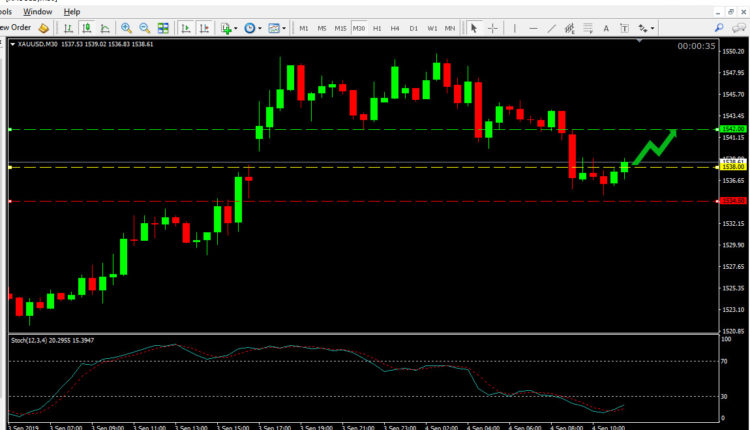Click the arrows objects icon
Screen dimensions: 750x430
point(643,28)
